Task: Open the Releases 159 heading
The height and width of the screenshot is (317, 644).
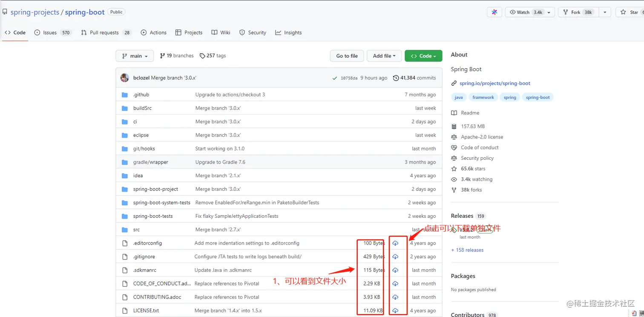Action: point(468,216)
